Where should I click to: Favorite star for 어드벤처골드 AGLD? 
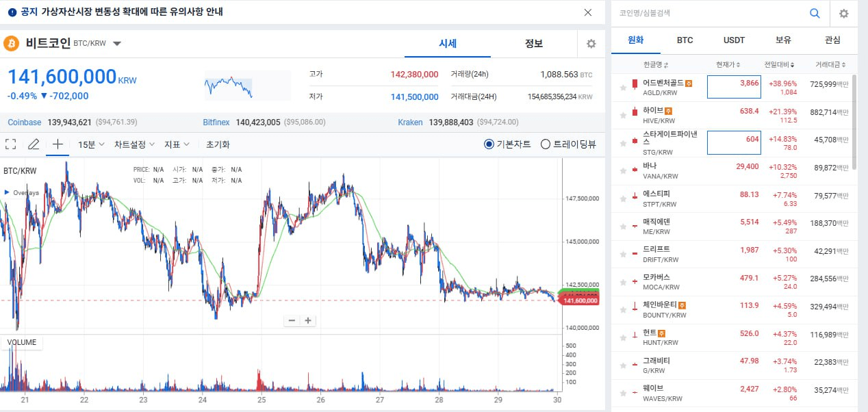click(623, 88)
